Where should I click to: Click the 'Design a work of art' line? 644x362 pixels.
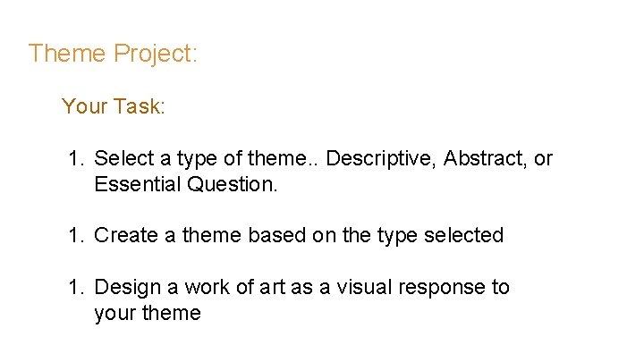pyautogui.click(x=301, y=288)
